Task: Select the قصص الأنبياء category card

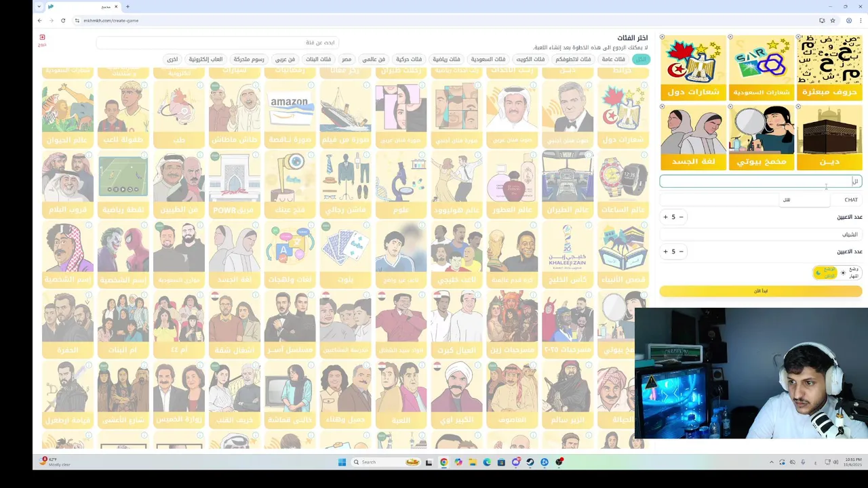Action: (623, 253)
